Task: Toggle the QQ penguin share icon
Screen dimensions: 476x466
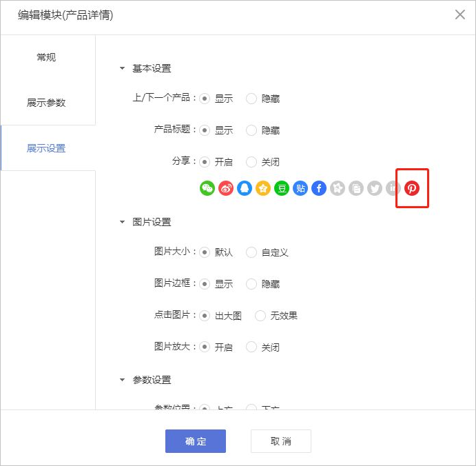Action: coord(245,188)
